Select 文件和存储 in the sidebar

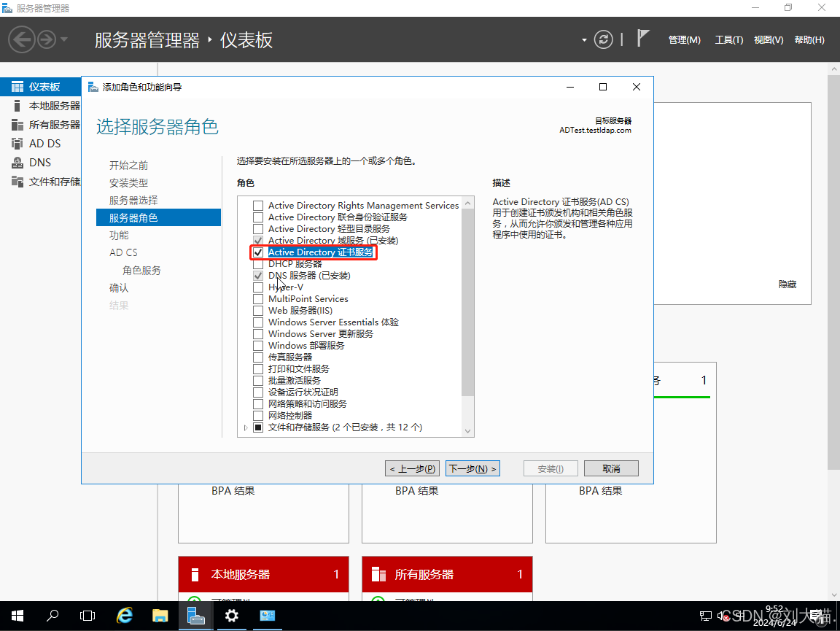pyautogui.click(x=41, y=181)
